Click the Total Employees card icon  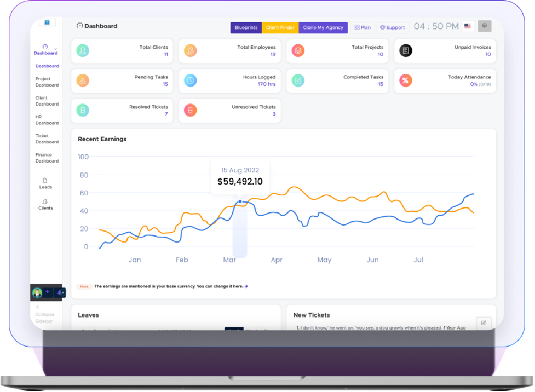191,50
